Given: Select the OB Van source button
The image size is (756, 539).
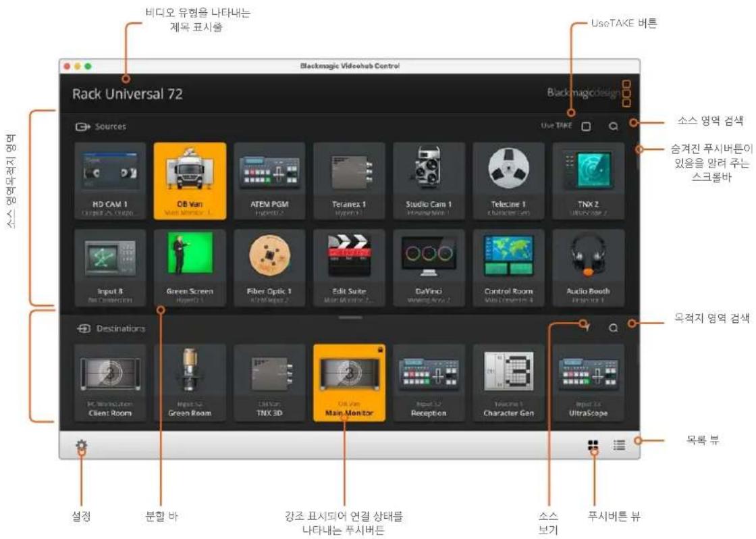Looking at the screenshot, I should 190,181.
